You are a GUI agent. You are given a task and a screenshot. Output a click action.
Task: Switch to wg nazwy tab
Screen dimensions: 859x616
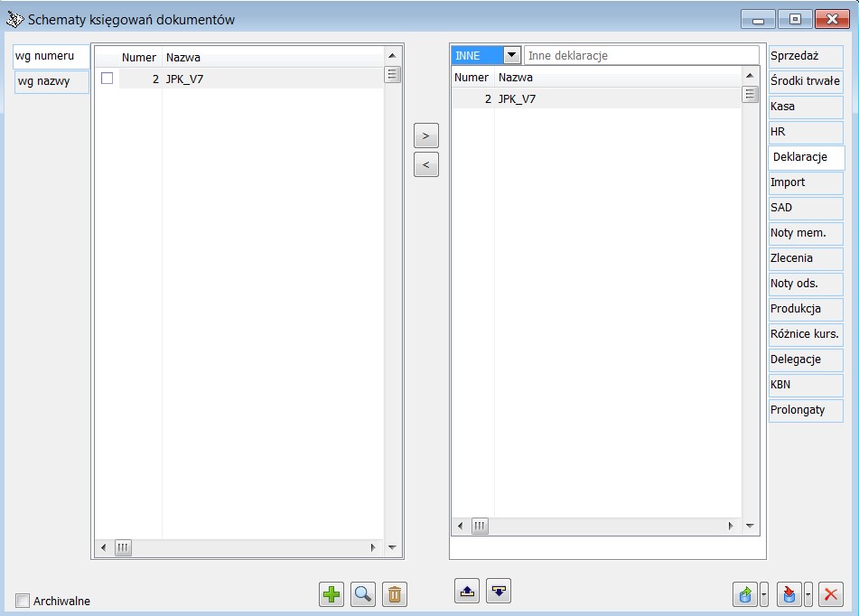51,81
